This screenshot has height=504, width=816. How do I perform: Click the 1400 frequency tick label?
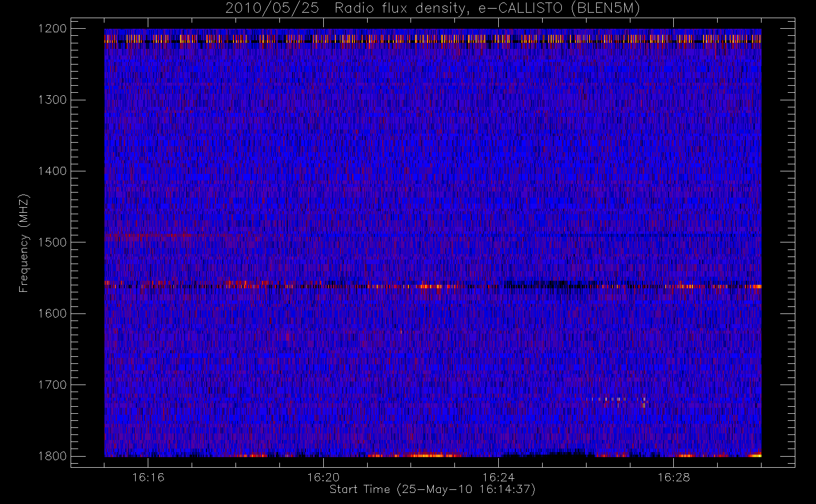click(52, 171)
